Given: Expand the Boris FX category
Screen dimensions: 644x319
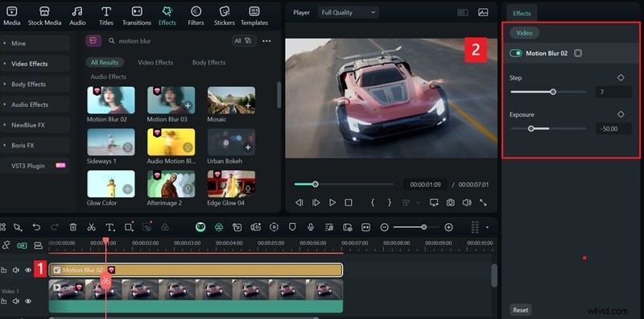Looking at the screenshot, I should point(35,145).
